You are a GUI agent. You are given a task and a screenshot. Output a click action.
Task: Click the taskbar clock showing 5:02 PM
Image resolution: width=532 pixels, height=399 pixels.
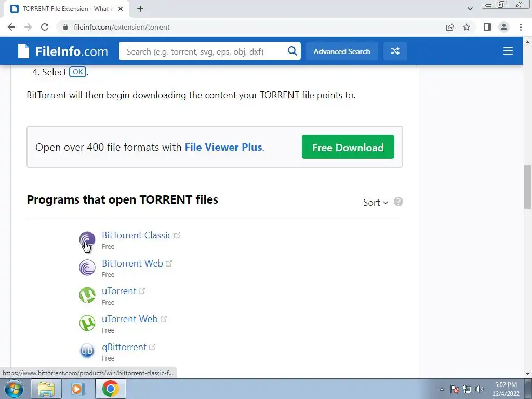point(506,389)
